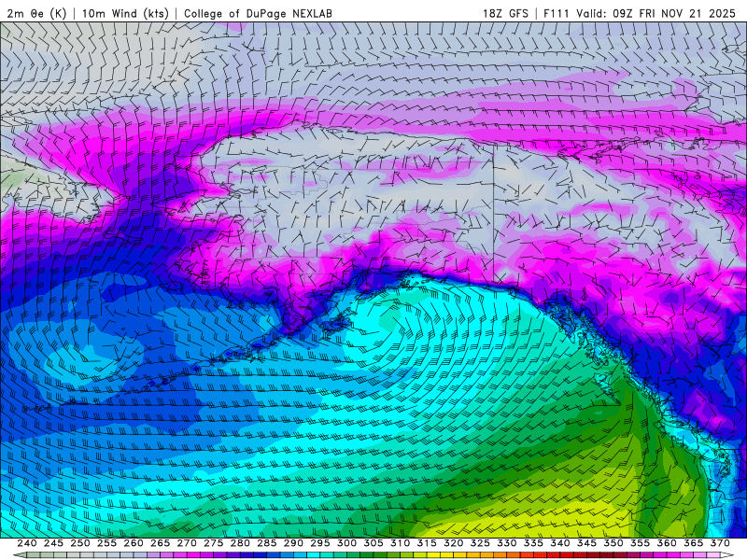The width and height of the screenshot is (747, 560).
Task: Click the 310 color scale label
Action: (x=401, y=543)
